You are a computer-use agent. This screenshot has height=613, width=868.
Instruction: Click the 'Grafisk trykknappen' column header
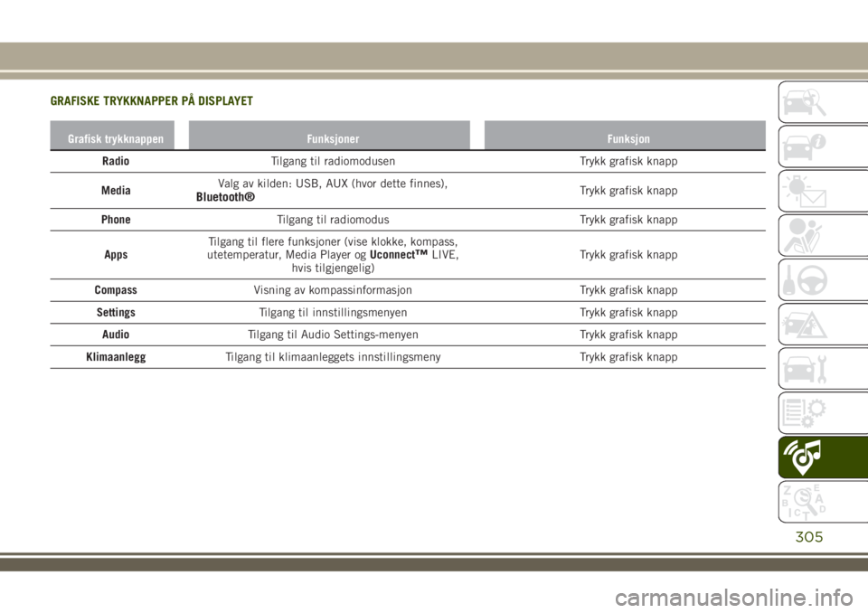112,135
